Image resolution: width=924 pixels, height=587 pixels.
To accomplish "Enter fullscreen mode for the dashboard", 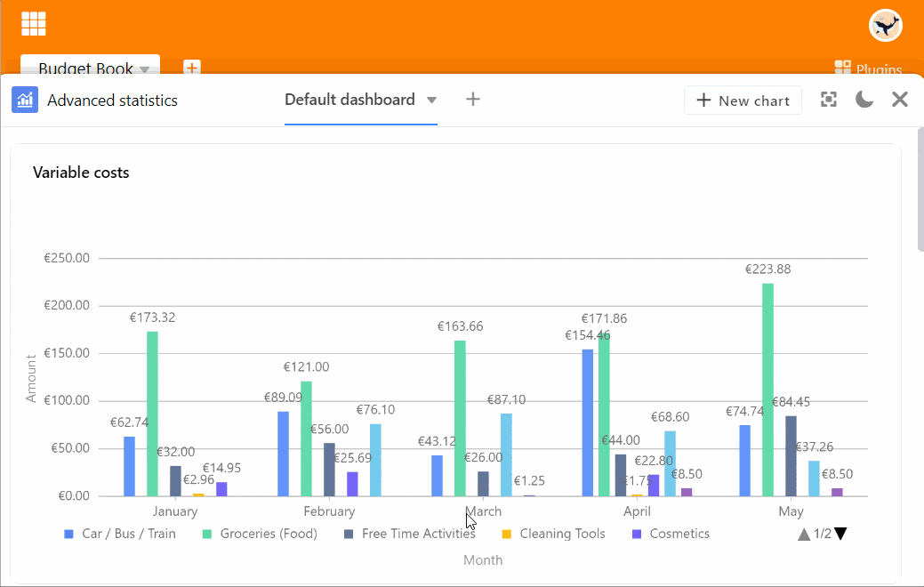I will (829, 100).
